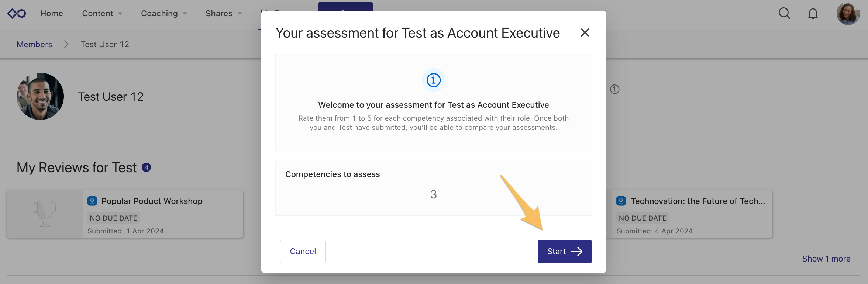
Task: Cancel the assessment dialog
Action: (x=303, y=251)
